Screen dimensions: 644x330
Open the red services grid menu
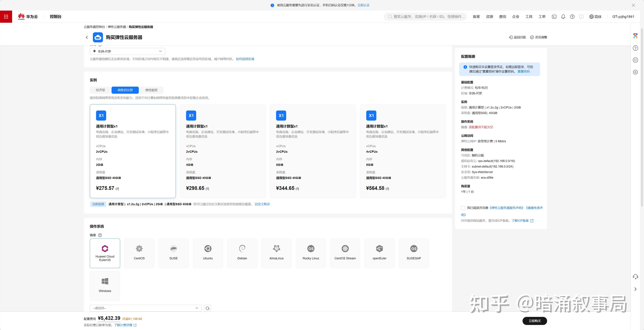coord(6,16)
